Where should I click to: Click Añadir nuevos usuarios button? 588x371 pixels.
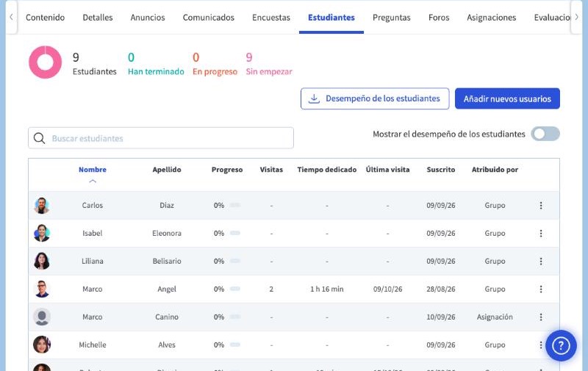tap(507, 98)
